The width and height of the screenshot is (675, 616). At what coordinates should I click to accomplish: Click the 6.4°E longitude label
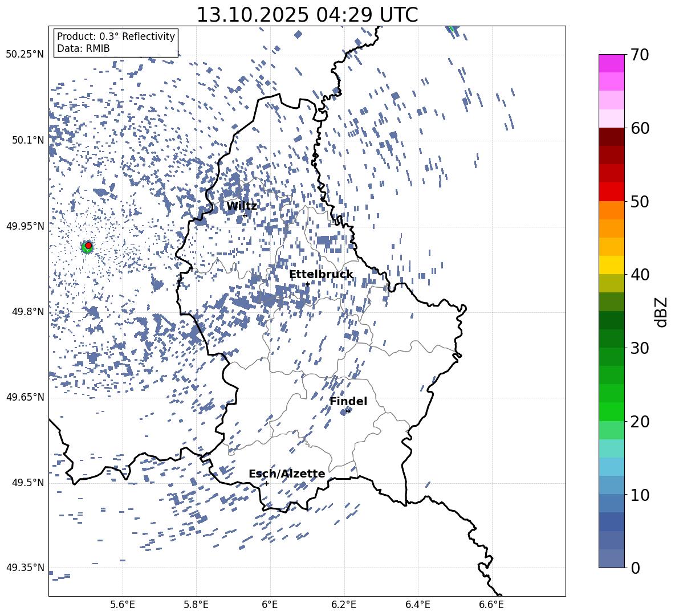pos(418,605)
